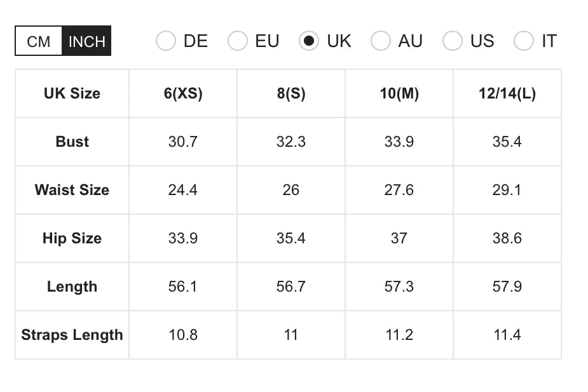Switch units to CM
Screen dimensions: 588x392
pyautogui.click(x=39, y=41)
